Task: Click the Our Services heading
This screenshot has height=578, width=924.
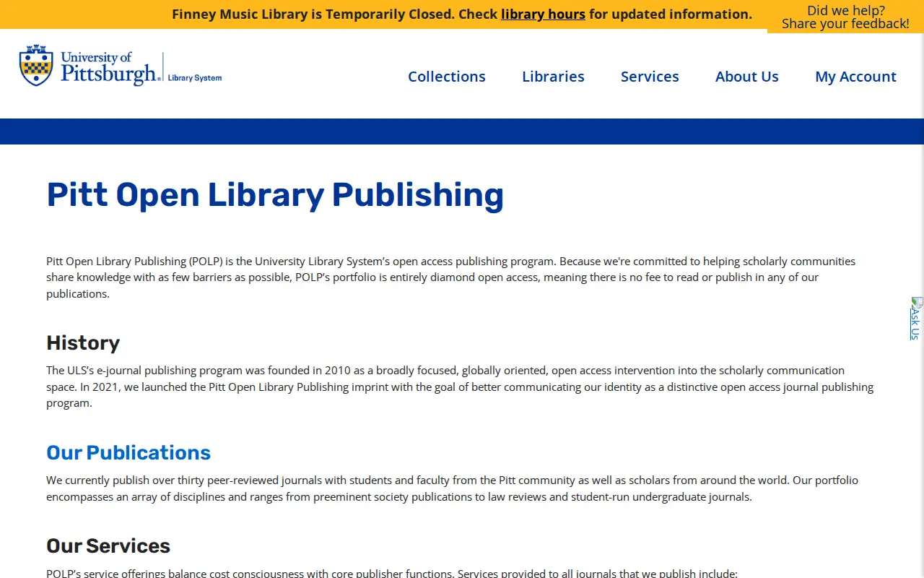Action: click(108, 545)
